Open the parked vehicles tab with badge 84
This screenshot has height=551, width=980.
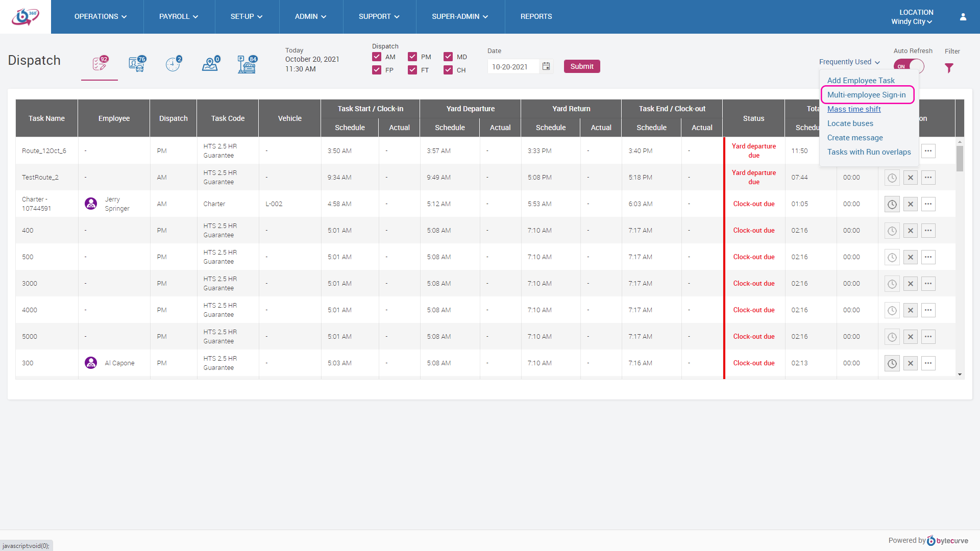point(247,64)
